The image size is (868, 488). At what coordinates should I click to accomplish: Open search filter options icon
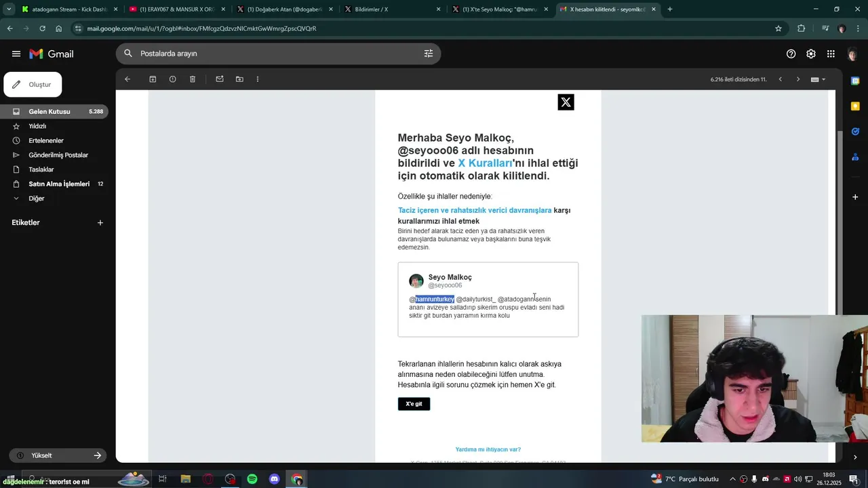click(x=428, y=54)
